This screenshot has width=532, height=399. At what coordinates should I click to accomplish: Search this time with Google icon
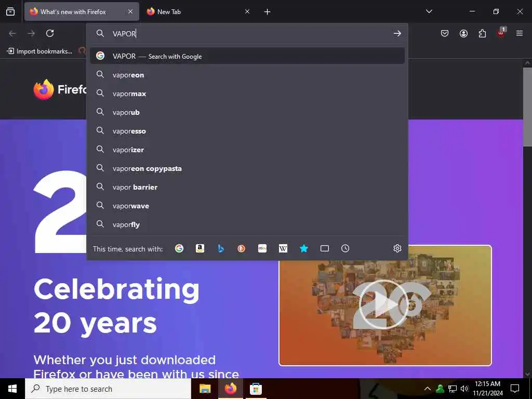pos(179,248)
